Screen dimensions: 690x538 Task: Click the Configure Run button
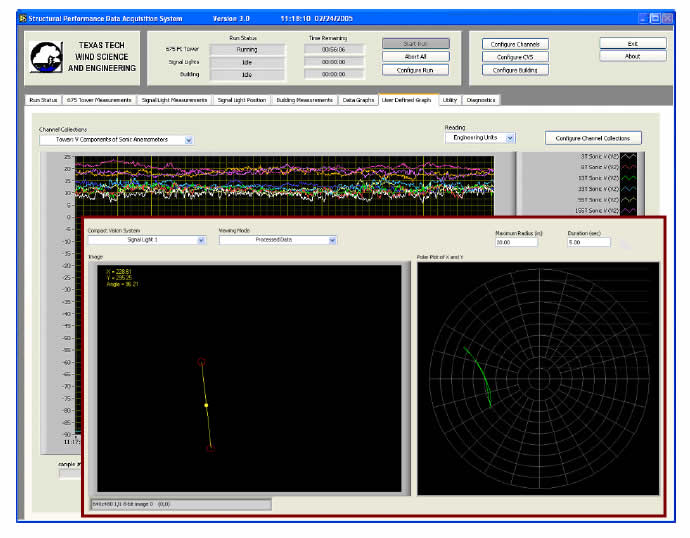tap(416, 70)
